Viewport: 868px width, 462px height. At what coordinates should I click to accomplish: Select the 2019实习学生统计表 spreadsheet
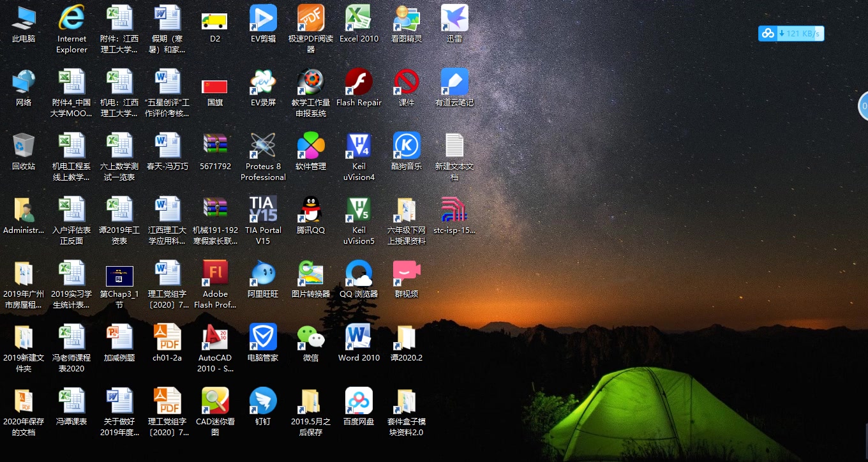(x=71, y=273)
